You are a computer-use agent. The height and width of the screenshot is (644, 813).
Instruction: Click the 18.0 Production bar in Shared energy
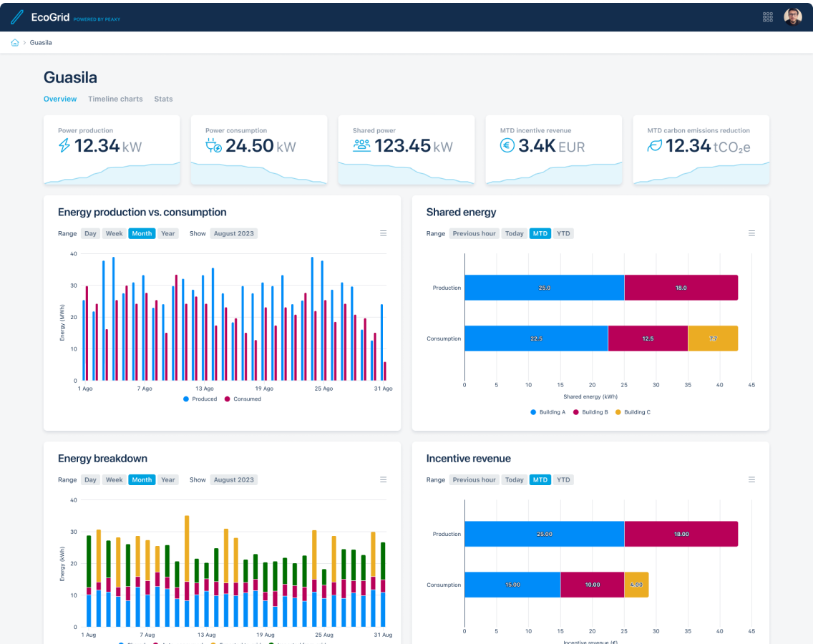(681, 288)
